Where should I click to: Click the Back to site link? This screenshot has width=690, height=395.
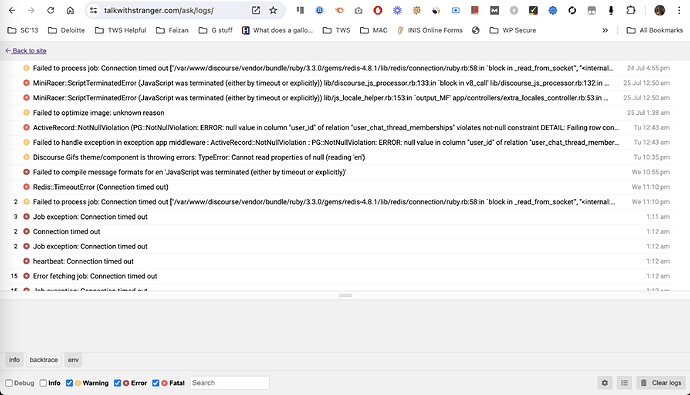[x=26, y=51]
